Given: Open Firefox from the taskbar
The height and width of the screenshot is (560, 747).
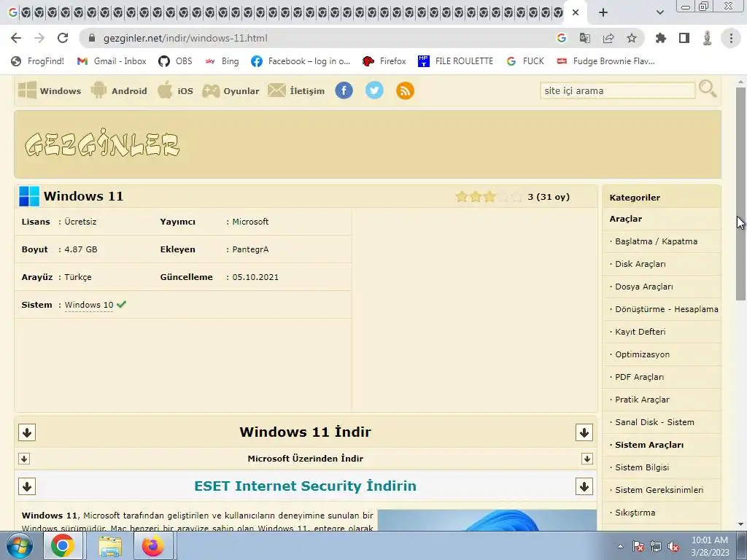Looking at the screenshot, I should click(153, 545).
